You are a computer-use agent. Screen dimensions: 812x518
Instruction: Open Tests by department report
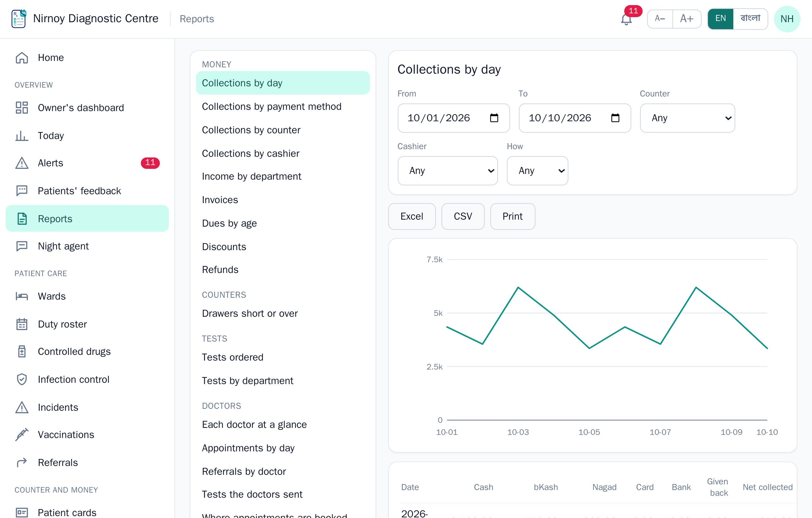coord(283,381)
